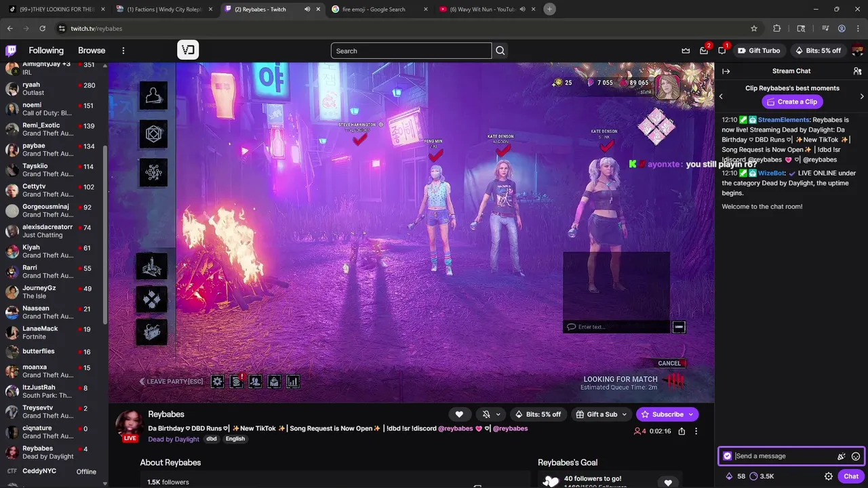Image resolution: width=868 pixels, height=488 pixels.
Task: Click the follow heart button for Reybabes
Action: point(459,414)
